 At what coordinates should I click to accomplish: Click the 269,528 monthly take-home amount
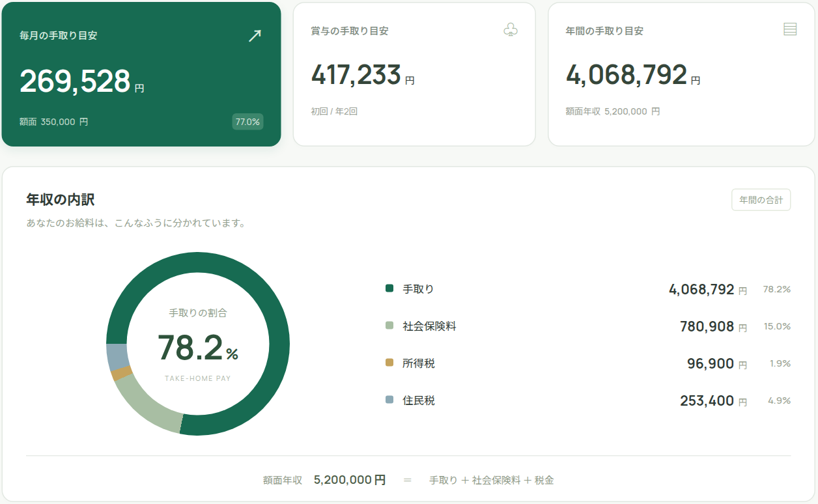pos(76,81)
